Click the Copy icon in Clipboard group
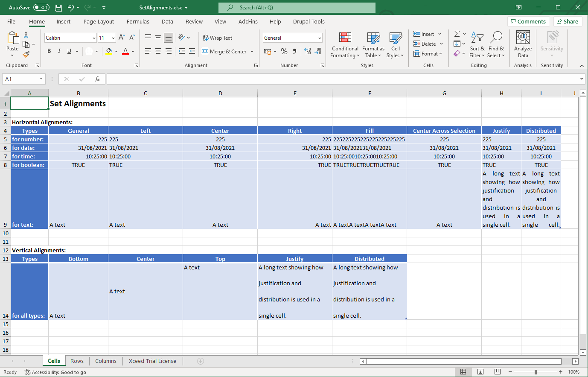The height and width of the screenshot is (377, 588). click(x=26, y=44)
